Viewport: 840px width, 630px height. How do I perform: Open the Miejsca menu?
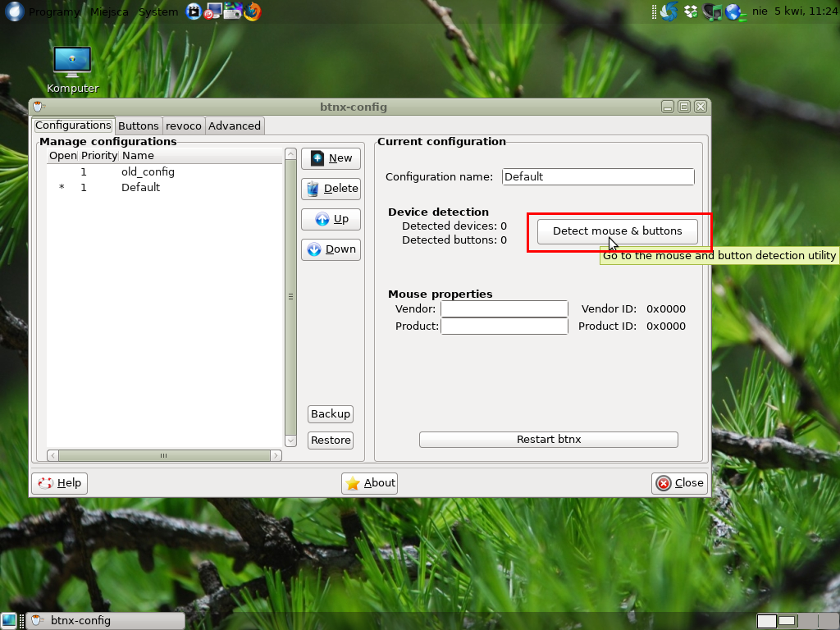pos(109,11)
